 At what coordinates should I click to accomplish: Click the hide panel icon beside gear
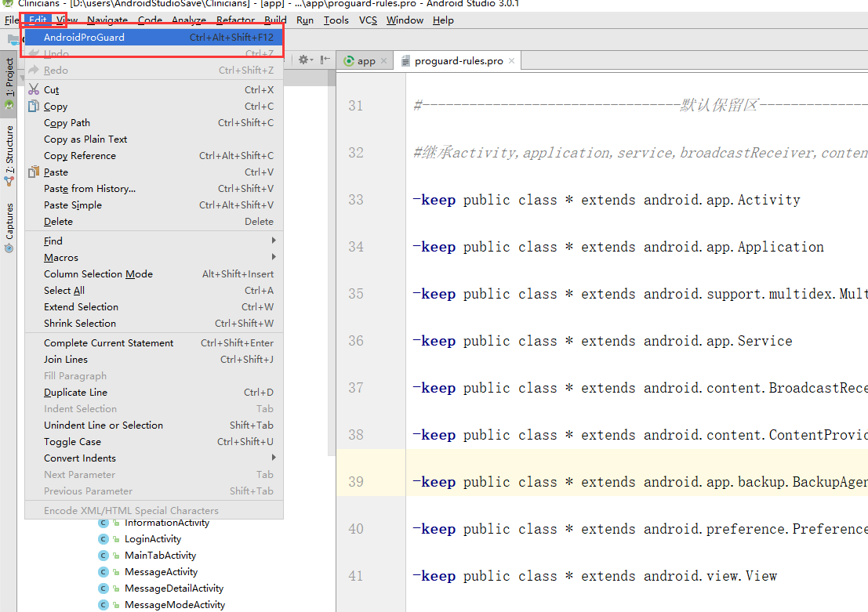(325, 60)
